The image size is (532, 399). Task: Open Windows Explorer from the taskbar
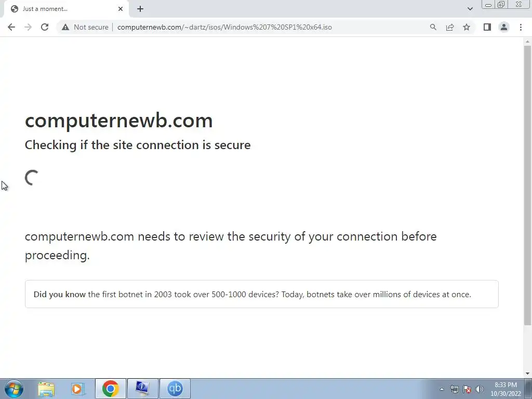(46, 389)
